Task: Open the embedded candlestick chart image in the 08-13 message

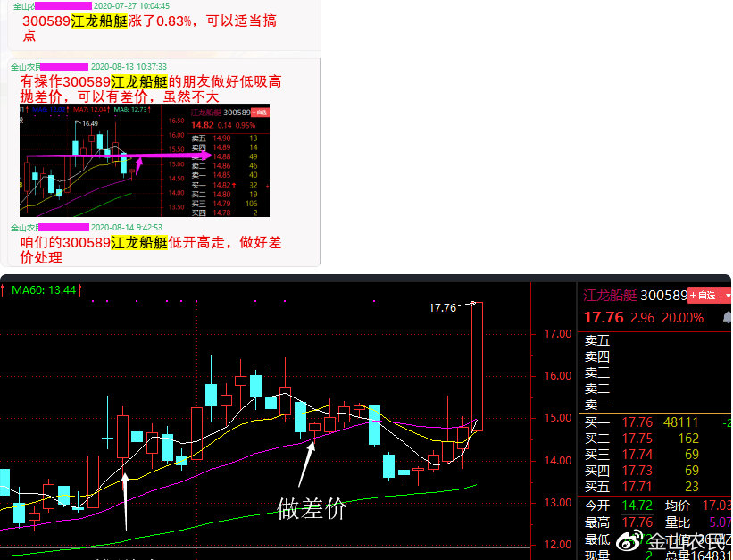Action: (145, 161)
